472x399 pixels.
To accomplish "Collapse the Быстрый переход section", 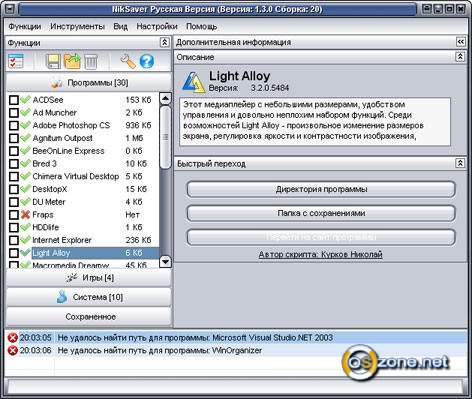I will [460, 163].
